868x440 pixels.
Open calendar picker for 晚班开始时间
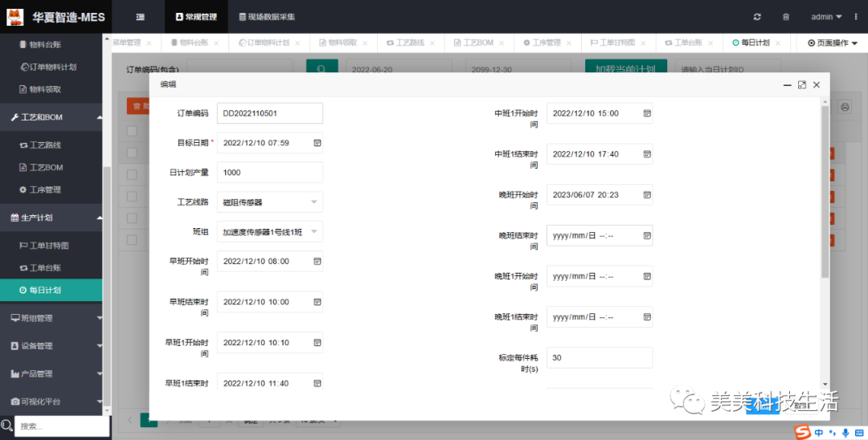(646, 195)
